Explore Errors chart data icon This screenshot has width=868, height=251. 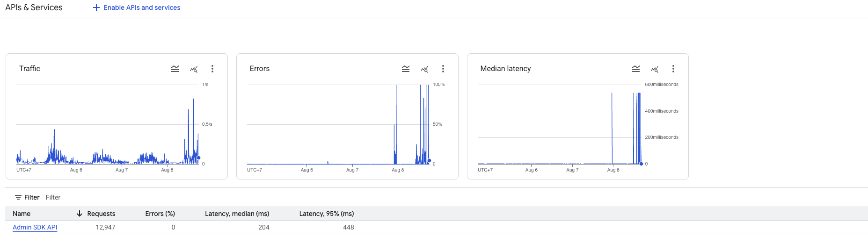coord(424,69)
